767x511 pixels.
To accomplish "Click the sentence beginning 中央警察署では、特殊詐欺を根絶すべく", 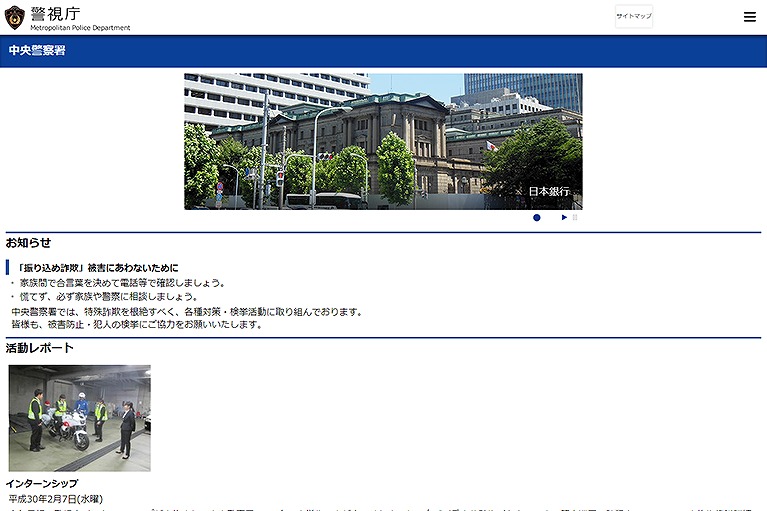I will coord(187,311).
